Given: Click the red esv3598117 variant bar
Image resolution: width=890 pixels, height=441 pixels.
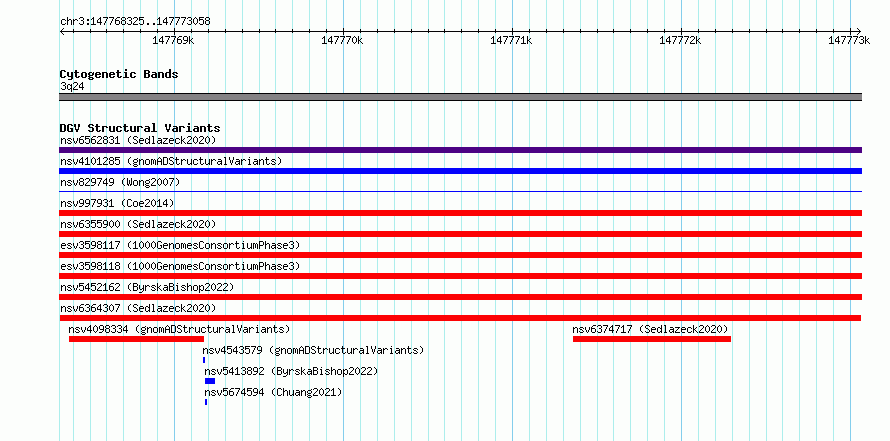Looking at the screenshot, I should (460, 255).
